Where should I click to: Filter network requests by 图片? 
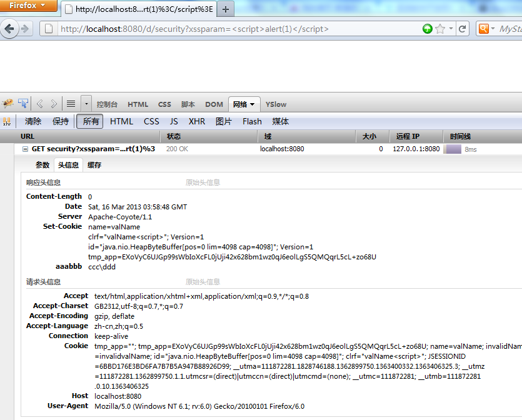point(223,121)
